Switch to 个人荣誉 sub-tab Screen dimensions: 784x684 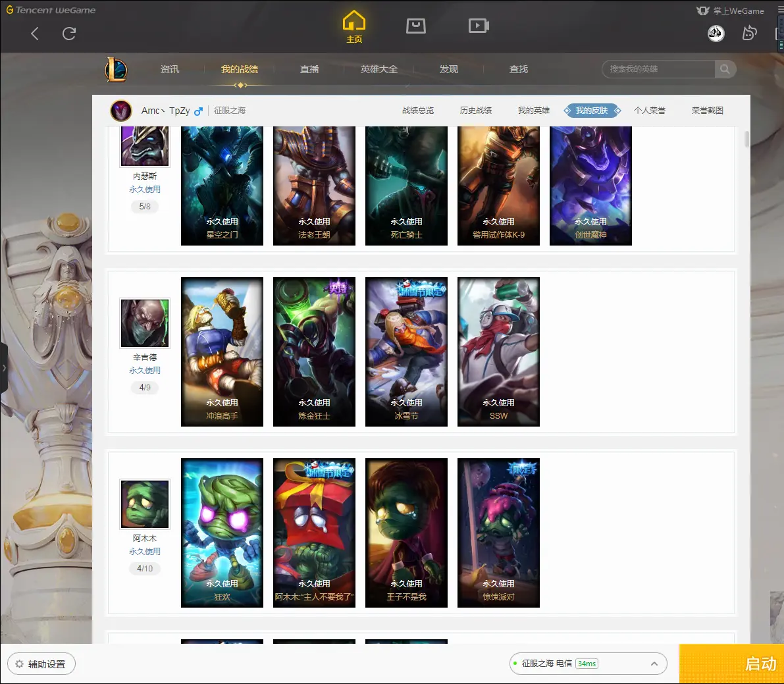pos(650,111)
